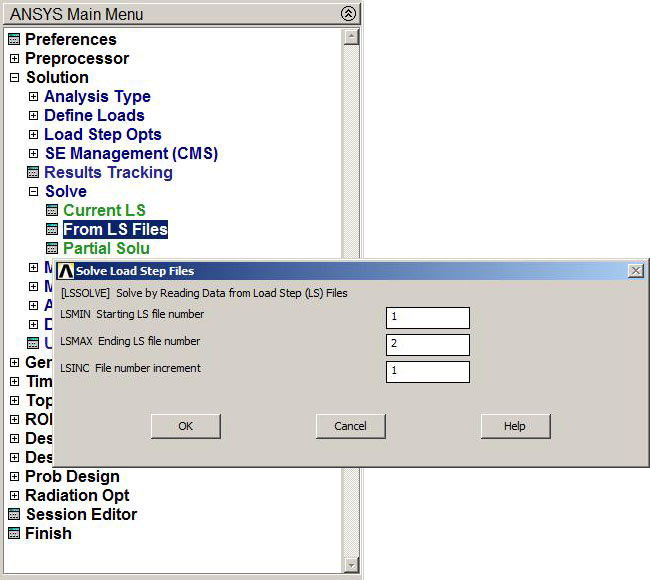Expand the Preprocessor tree node
The height and width of the screenshot is (580, 650).
[x=14, y=59]
